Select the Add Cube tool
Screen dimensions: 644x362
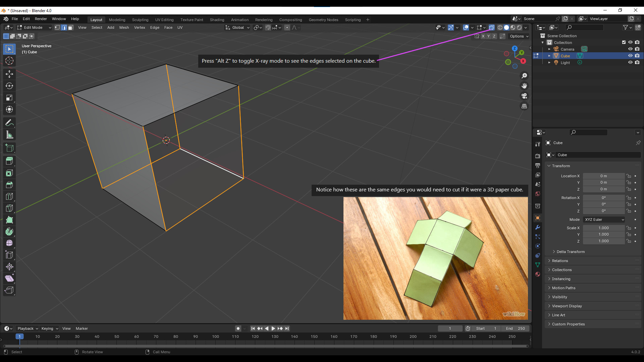pos(9,148)
